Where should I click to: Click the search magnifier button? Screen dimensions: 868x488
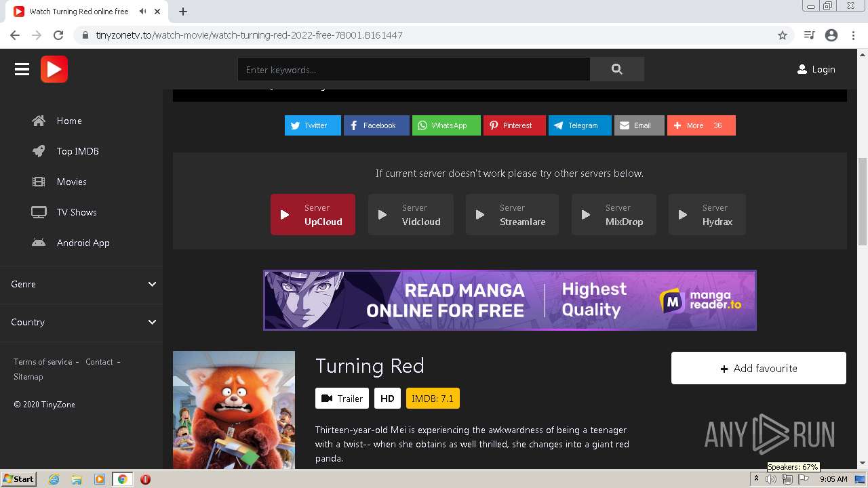(616, 69)
